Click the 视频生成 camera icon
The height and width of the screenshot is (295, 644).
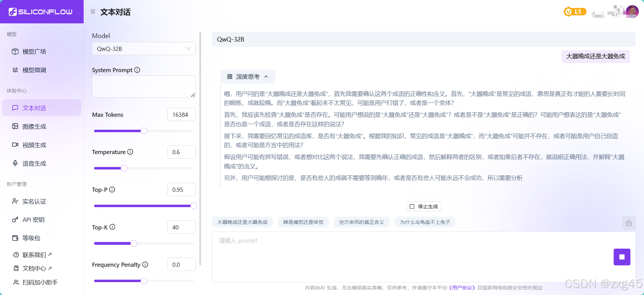[15, 144]
